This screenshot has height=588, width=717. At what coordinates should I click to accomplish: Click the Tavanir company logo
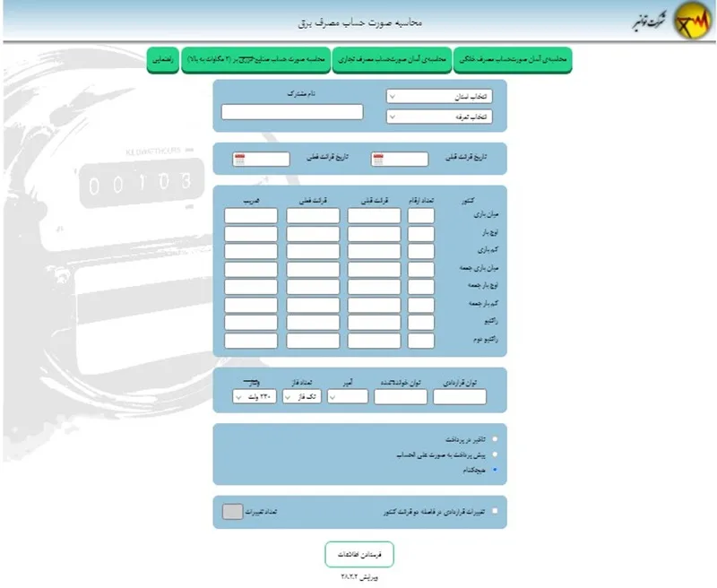click(693, 21)
